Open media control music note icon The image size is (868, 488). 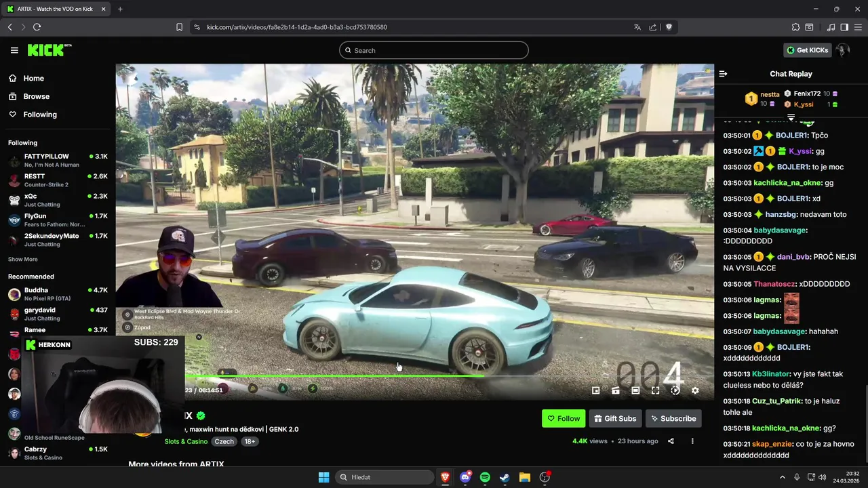831,27
